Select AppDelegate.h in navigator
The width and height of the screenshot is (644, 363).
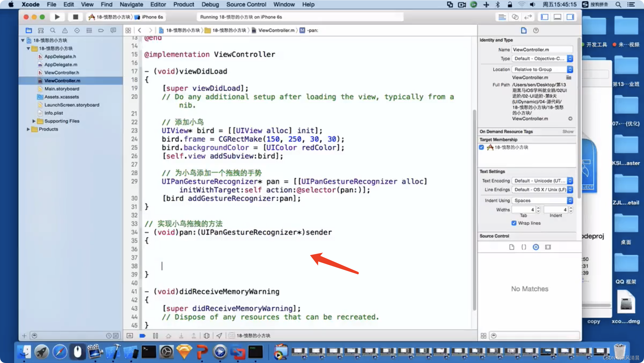coord(60,56)
